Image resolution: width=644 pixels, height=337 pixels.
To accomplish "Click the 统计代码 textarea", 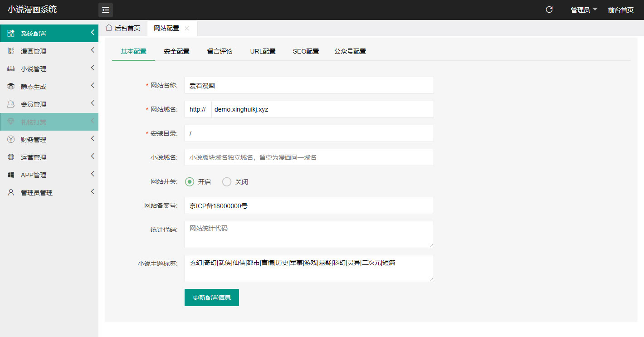I will [x=309, y=234].
